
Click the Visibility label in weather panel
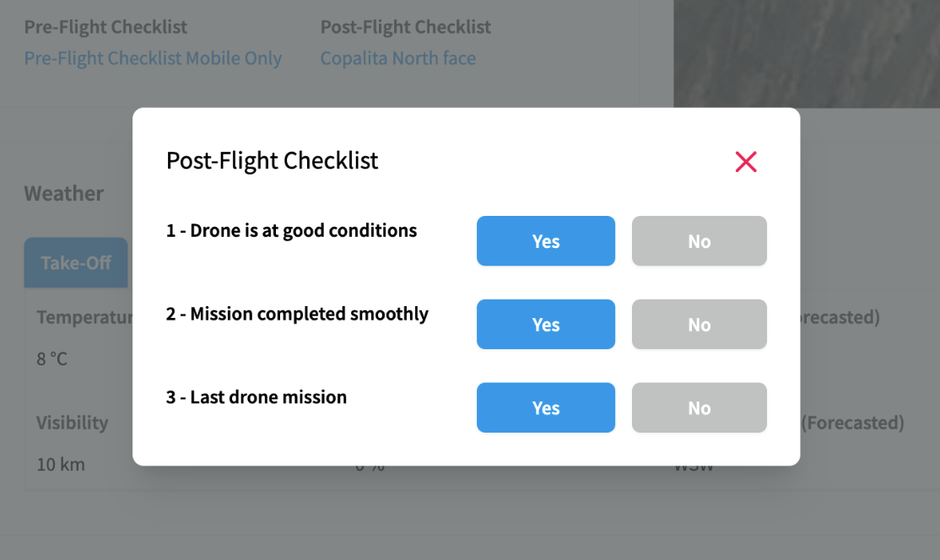(x=72, y=423)
